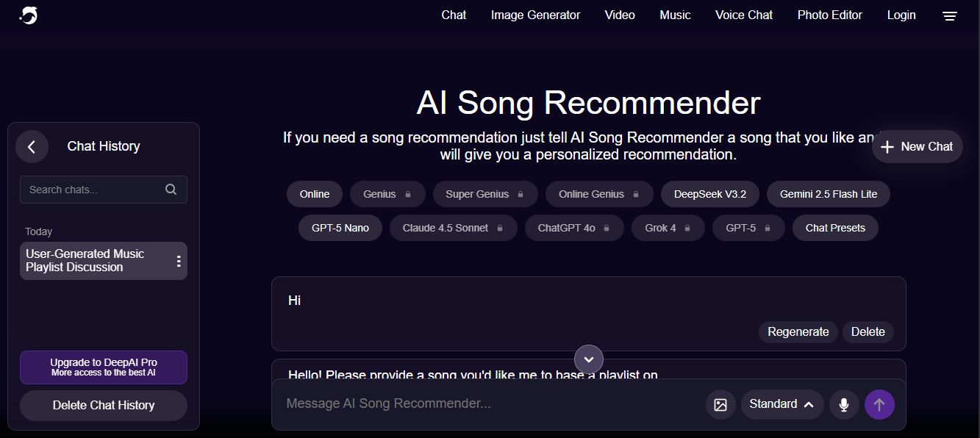
Task: Regenerate the AI response
Action: 798,331
